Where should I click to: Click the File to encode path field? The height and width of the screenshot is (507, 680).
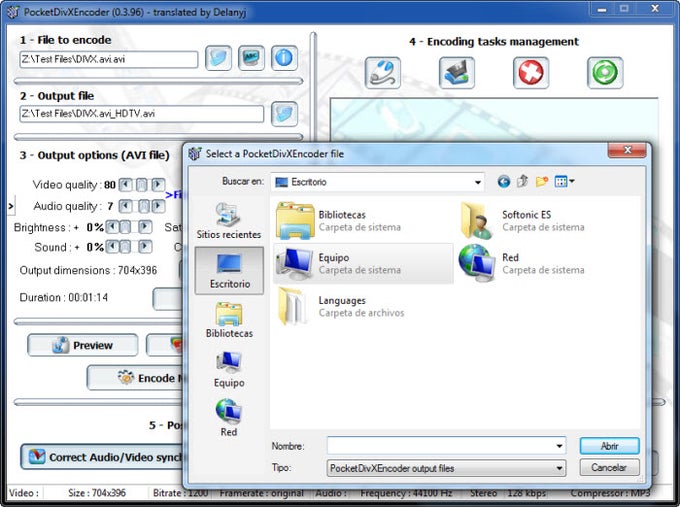pyautogui.click(x=108, y=59)
